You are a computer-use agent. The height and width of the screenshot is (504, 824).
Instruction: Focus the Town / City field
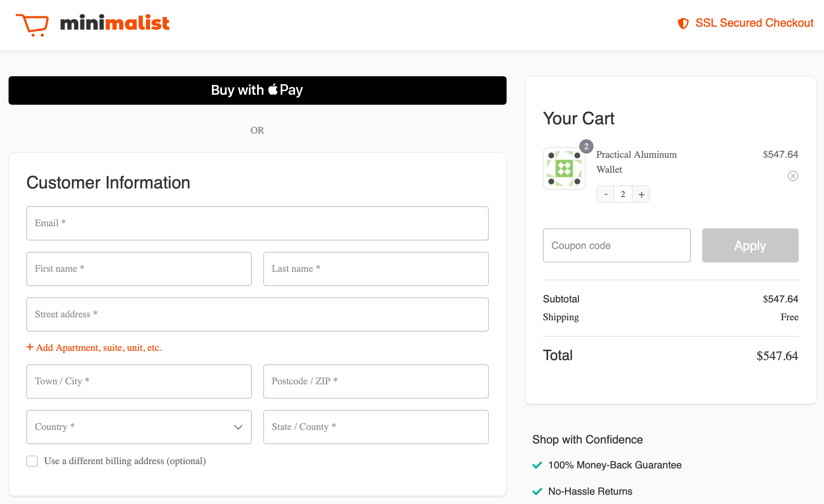click(x=139, y=381)
